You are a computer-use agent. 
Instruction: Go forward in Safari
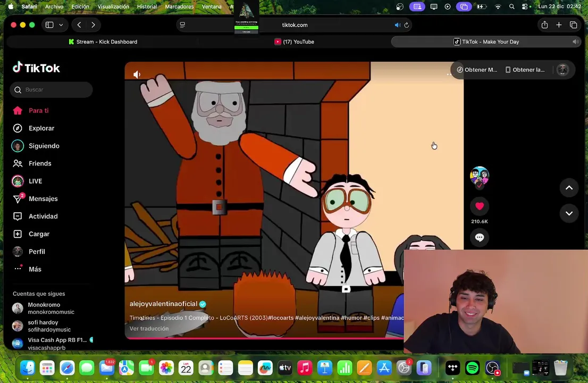click(93, 25)
